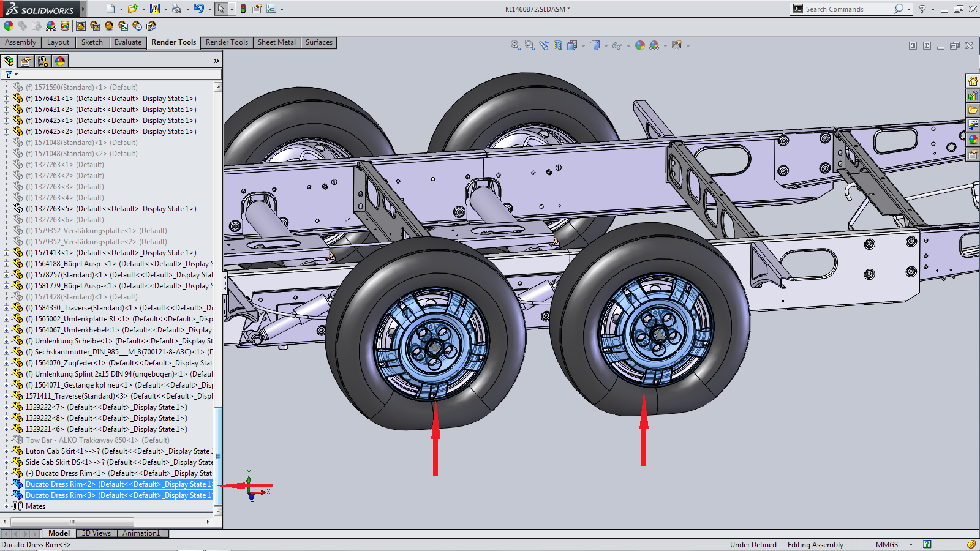Expand the Mates folder in the tree

click(7, 506)
